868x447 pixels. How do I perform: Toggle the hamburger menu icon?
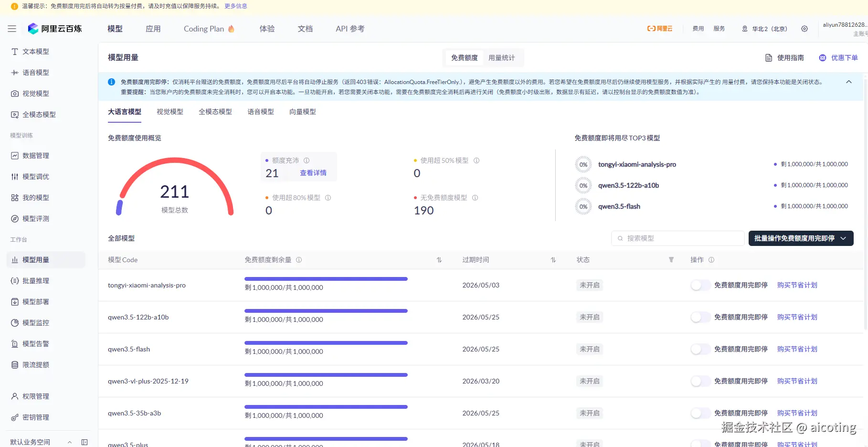click(x=12, y=29)
